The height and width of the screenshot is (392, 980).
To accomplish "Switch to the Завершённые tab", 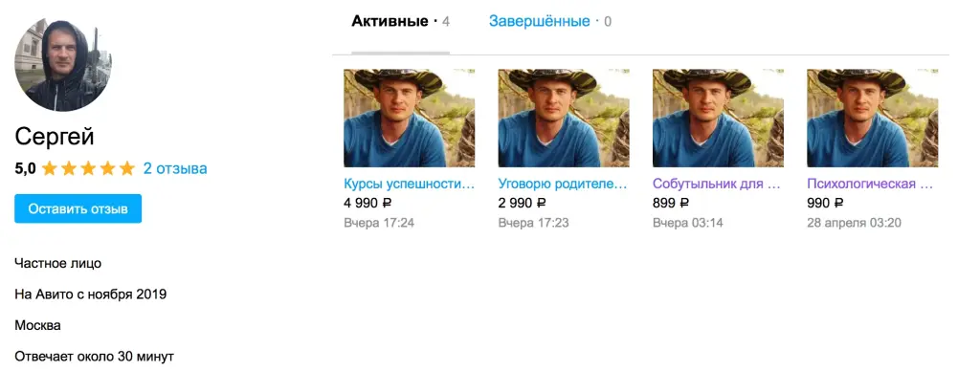I will point(539,21).
